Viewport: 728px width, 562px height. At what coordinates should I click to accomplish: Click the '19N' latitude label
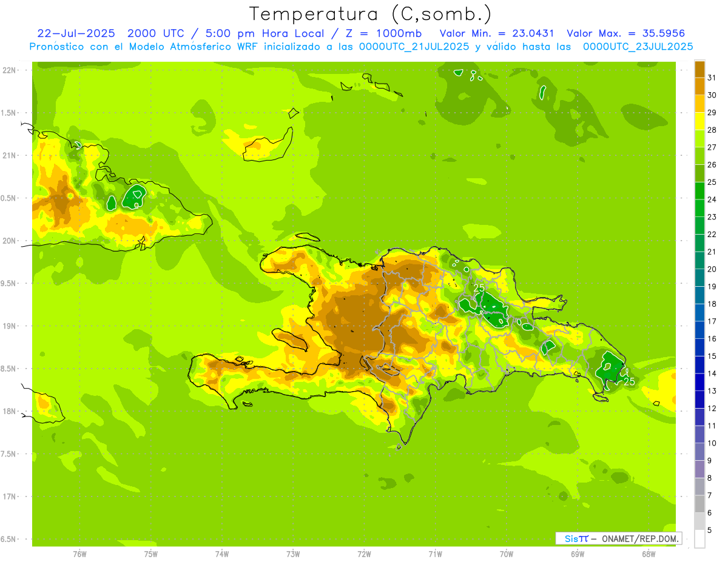pyautogui.click(x=10, y=326)
